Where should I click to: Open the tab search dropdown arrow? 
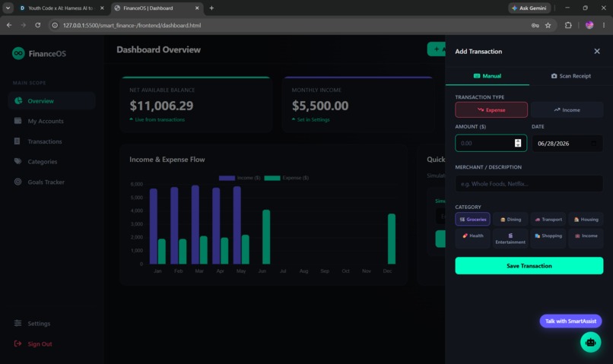(x=8, y=8)
